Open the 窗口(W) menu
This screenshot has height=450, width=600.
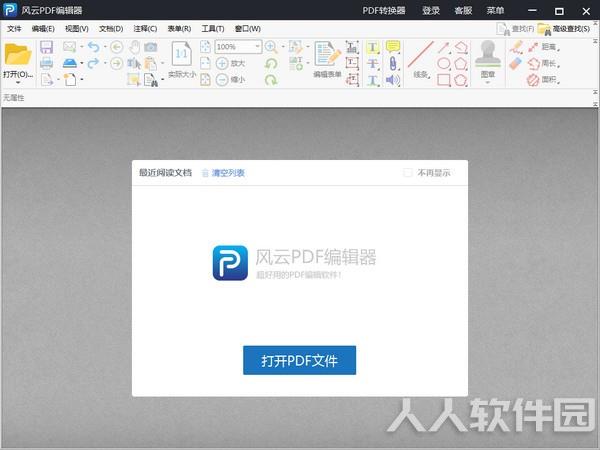pyautogui.click(x=248, y=29)
